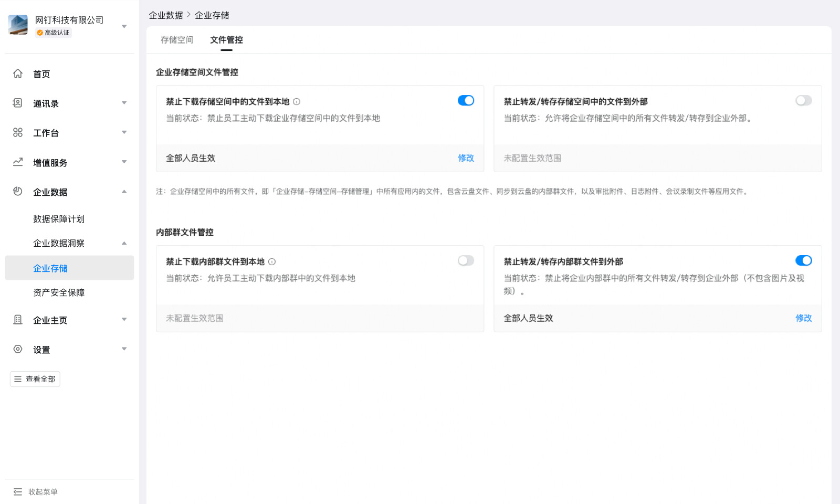Screen dimensions: 840x504
Task: Open 资产安全保障 in the sidebar
Action: pos(59,292)
